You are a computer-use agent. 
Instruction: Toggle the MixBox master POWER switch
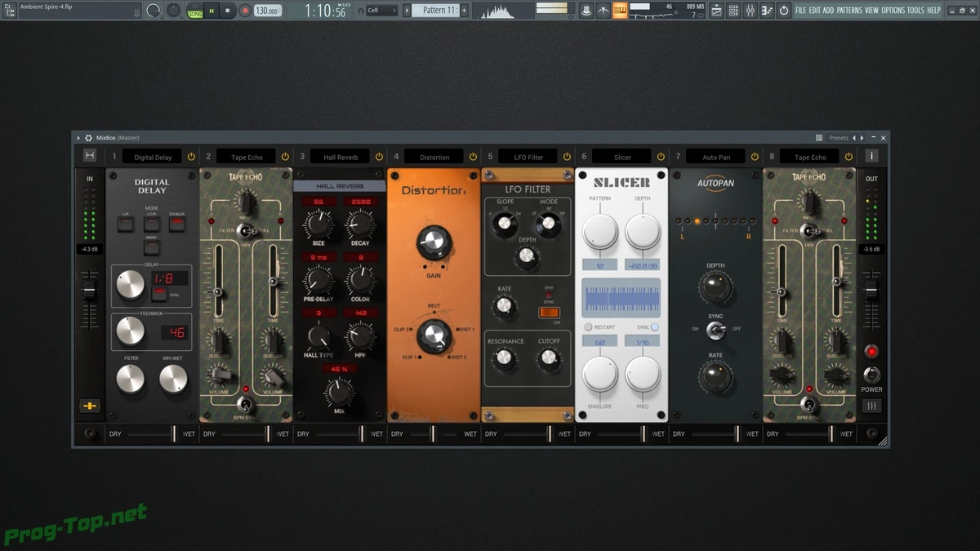click(x=871, y=375)
